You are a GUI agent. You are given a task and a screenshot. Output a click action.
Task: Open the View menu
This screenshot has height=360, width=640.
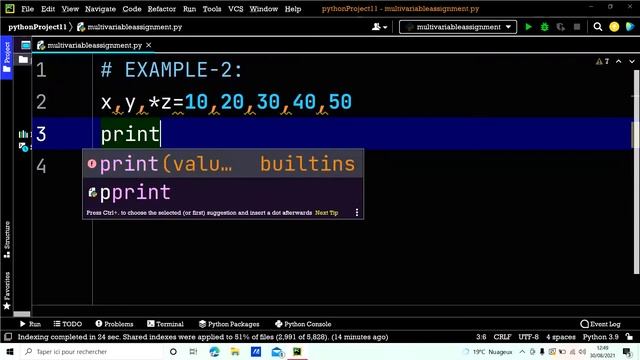pos(70,9)
